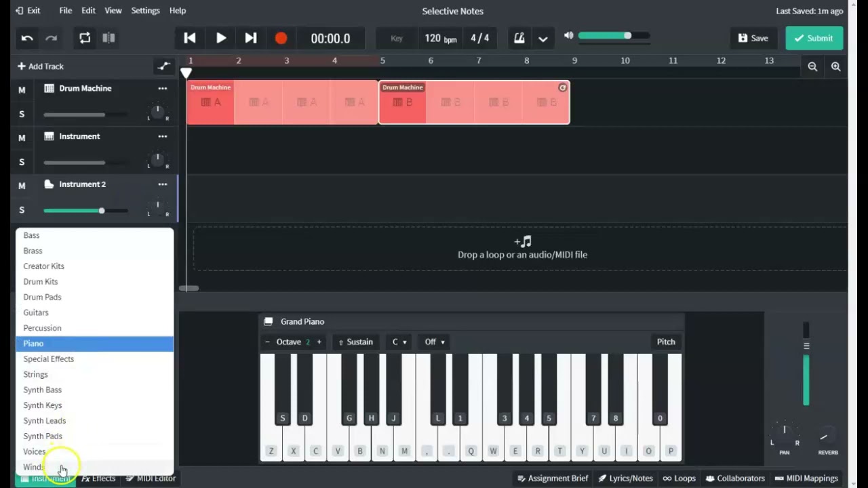The width and height of the screenshot is (868, 488).
Task: Adjust the Drum Machine track pan knob
Action: pyautogui.click(x=157, y=110)
